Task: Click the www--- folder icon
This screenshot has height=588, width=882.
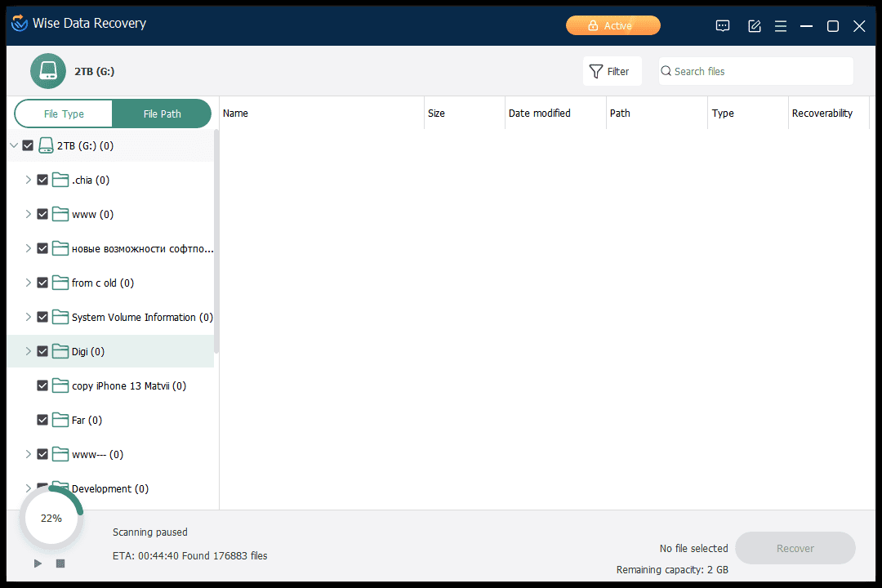Action: pyautogui.click(x=60, y=455)
